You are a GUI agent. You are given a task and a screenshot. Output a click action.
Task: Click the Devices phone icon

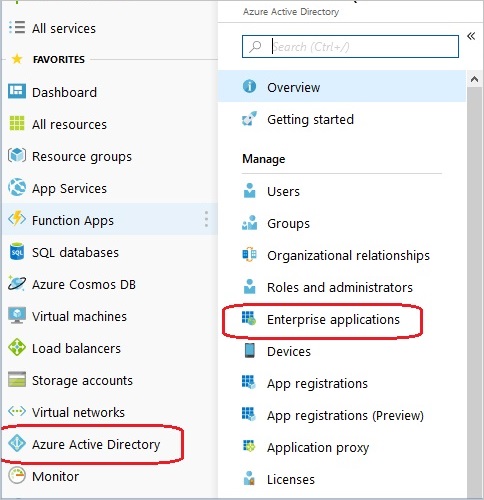tap(250, 350)
